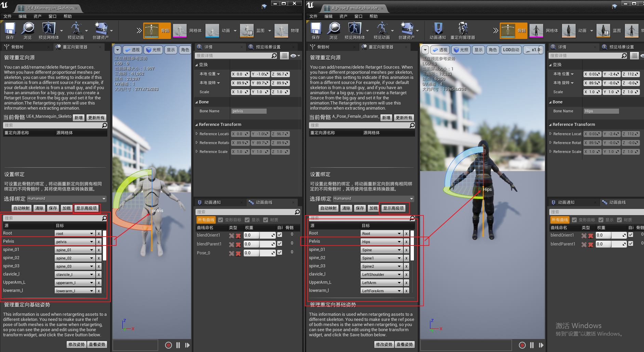
Task: Toggle blendOrient1 checkbox in left curve list
Action: click(280, 235)
